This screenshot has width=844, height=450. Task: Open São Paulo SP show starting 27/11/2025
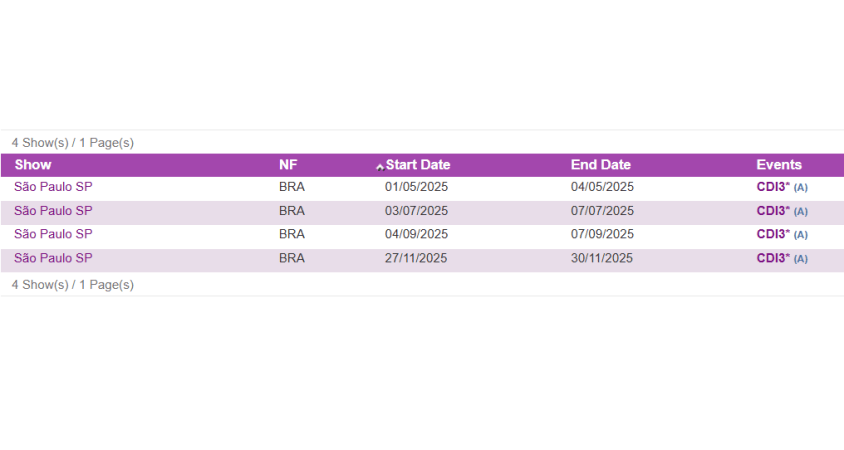(53, 258)
